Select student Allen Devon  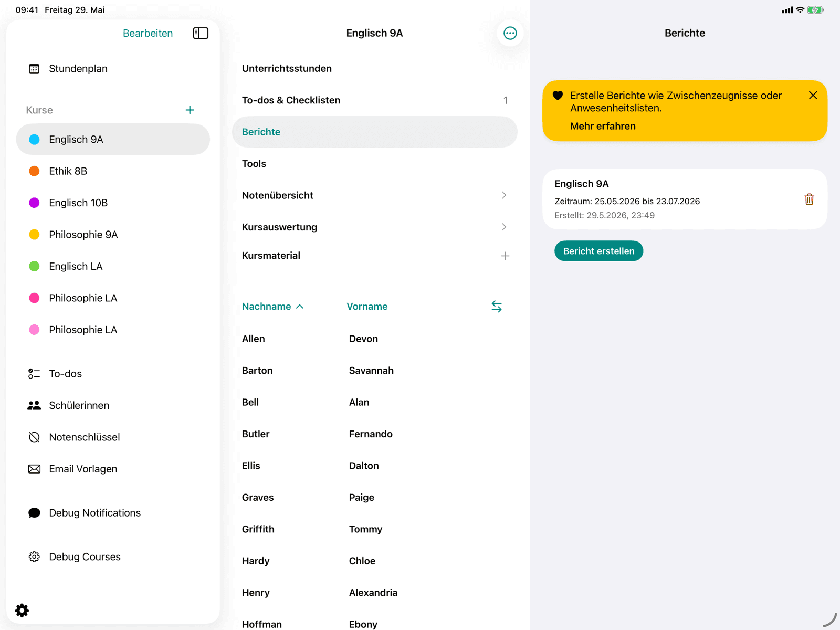pyautogui.click(x=375, y=339)
